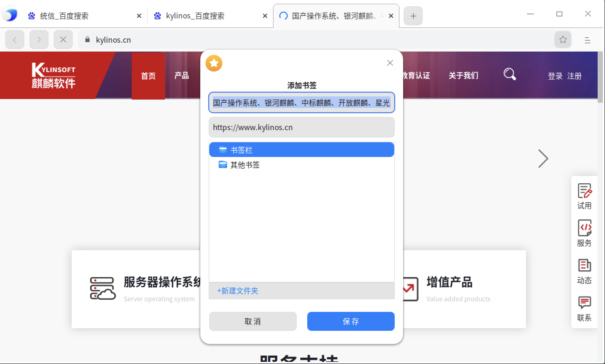
Task: Close the kylinos_百度搜索 tab
Action: click(x=265, y=16)
